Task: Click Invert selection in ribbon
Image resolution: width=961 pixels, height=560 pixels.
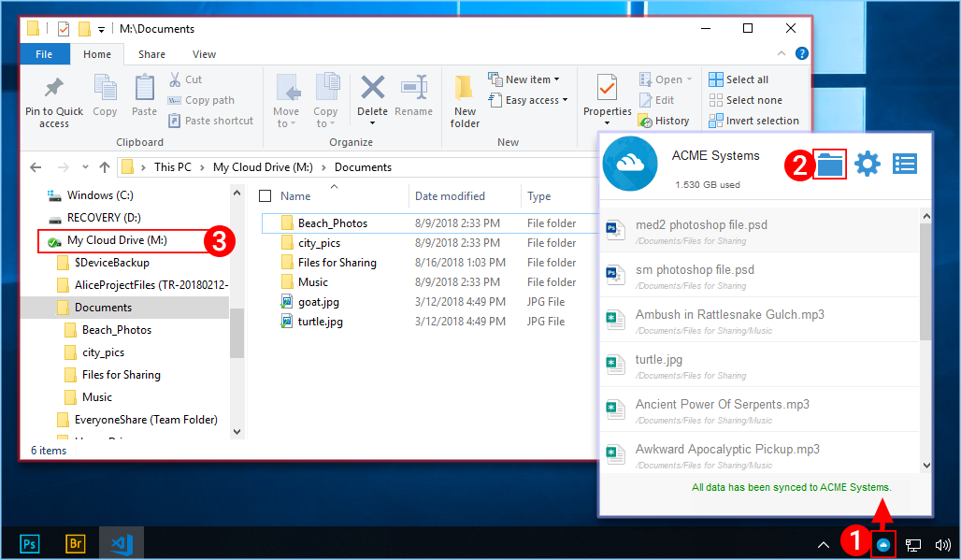Action: point(753,121)
